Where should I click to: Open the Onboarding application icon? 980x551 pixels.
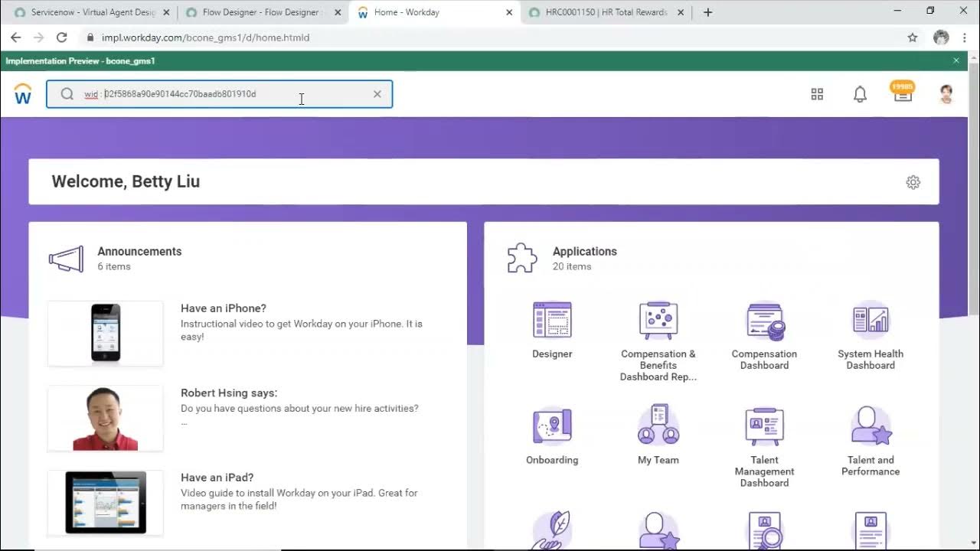tap(552, 426)
